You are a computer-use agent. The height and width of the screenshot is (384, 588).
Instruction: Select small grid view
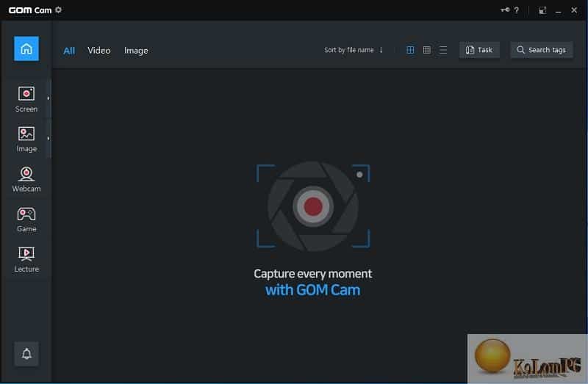point(427,50)
